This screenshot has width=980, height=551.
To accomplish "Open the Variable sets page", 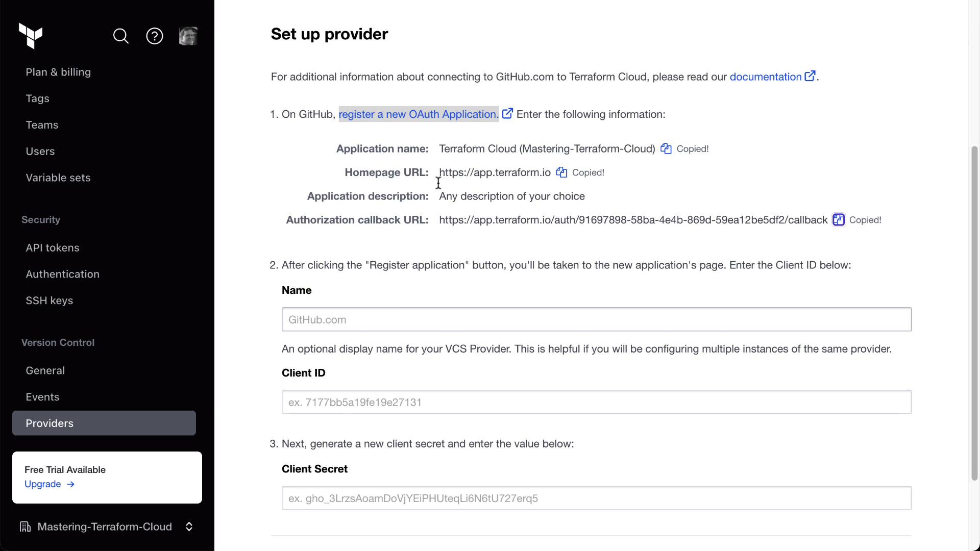I will pyautogui.click(x=58, y=178).
